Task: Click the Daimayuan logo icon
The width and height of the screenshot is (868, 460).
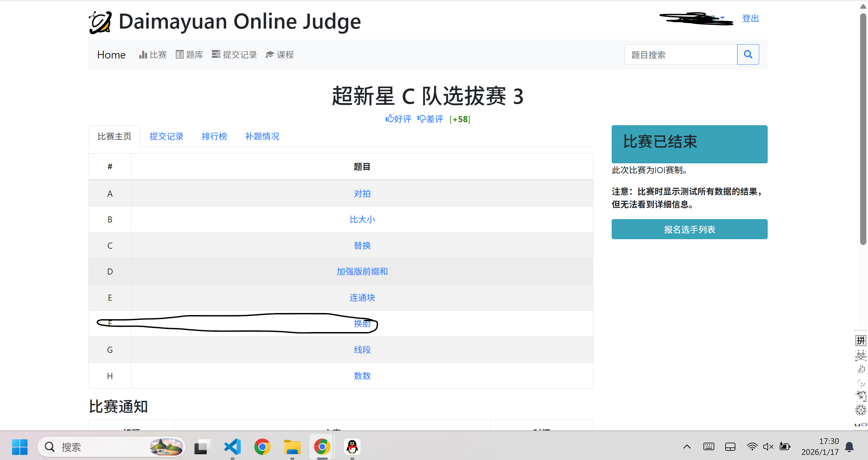Action: [x=100, y=22]
